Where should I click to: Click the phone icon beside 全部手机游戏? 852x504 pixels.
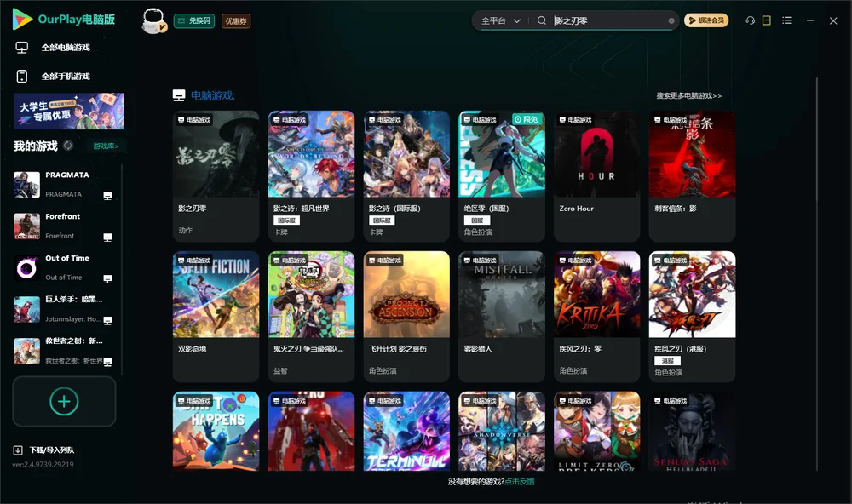click(x=22, y=77)
